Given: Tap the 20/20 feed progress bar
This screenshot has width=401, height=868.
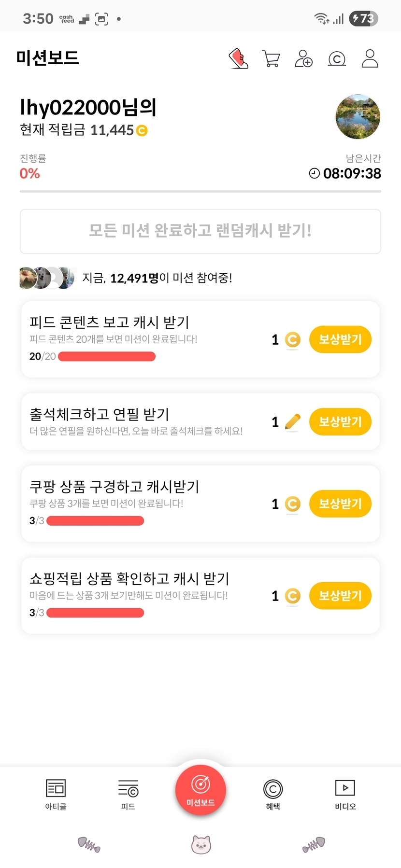Looking at the screenshot, I should point(106,357).
